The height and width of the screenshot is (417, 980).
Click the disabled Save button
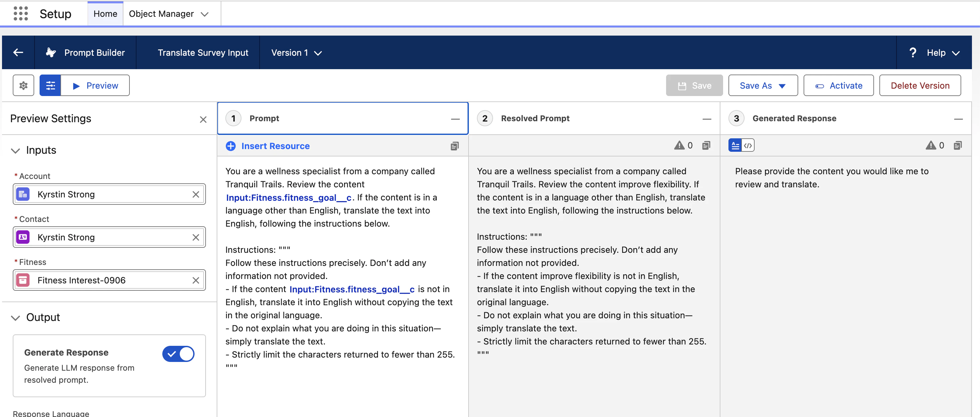694,85
